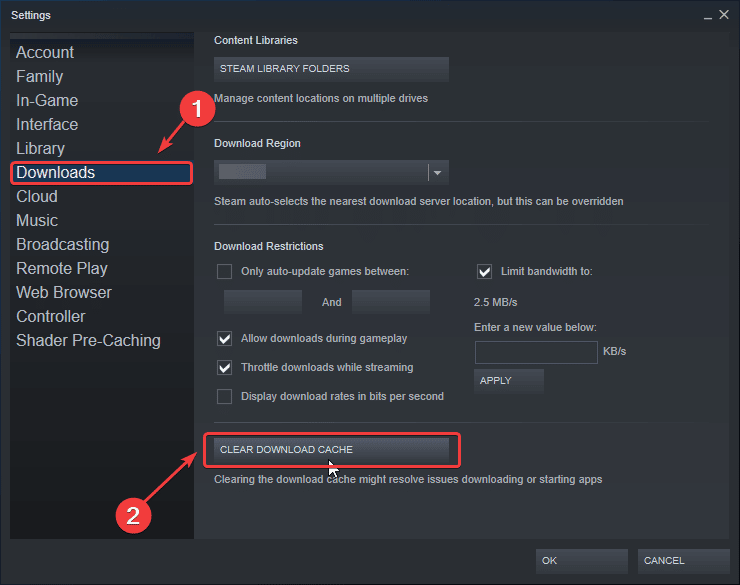The width and height of the screenshot is (740, 585).
Task: Enable only auto-update games between
Action: tap(224, 272)
